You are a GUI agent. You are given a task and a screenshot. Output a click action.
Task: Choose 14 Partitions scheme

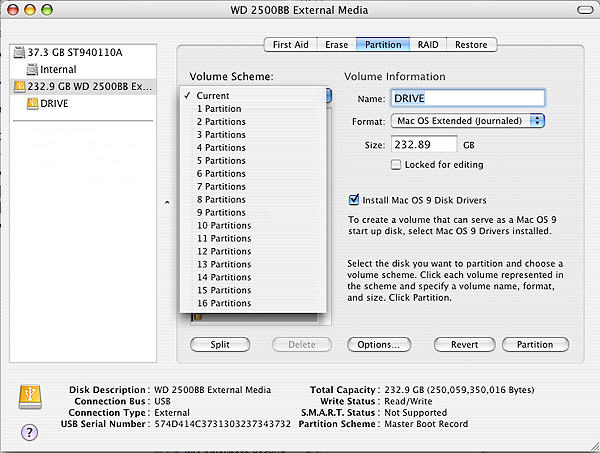coord(253,277)
